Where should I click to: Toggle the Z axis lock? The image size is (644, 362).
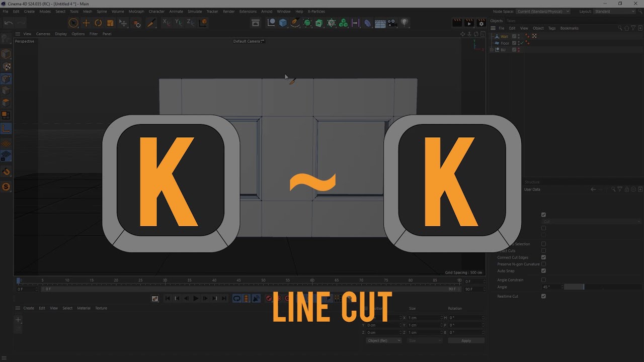point(191,23)
